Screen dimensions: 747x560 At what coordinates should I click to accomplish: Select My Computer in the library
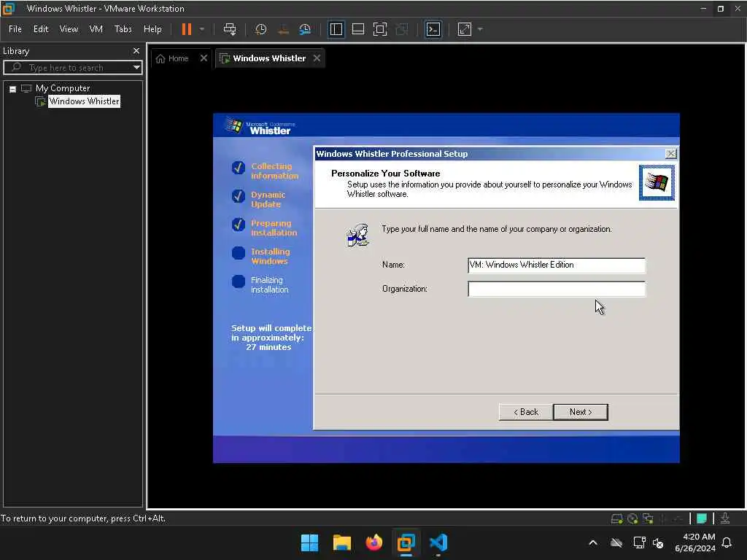(x=63, y=88)
